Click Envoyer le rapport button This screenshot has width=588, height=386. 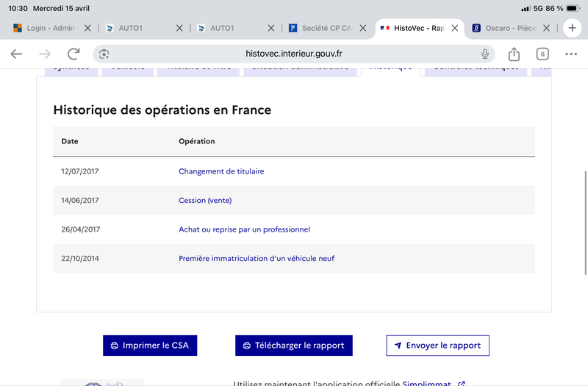tap(437, 346)
